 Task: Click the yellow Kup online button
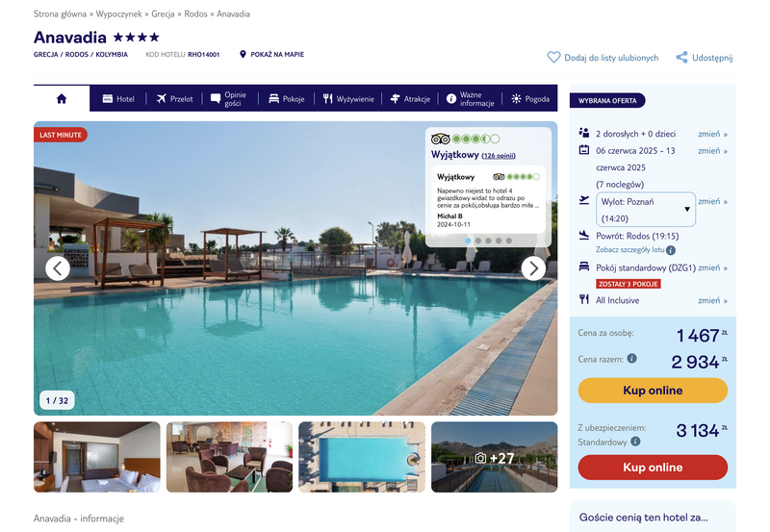pyautogui.click(x=653, y=391)
